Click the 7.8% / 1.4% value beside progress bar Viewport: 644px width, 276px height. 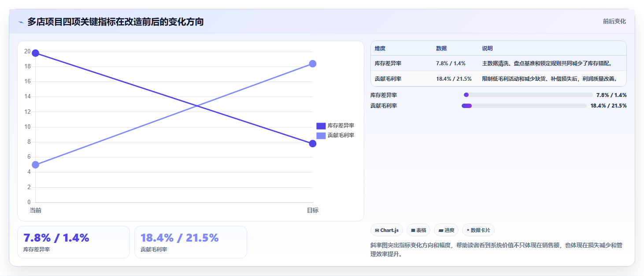[x=611, y=95]
